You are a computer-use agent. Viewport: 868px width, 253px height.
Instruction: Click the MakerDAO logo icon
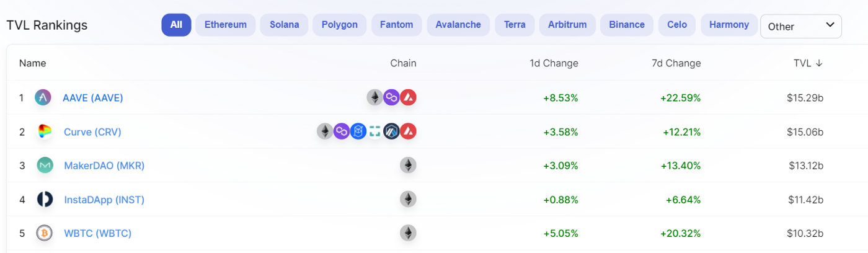click(45, 166)
